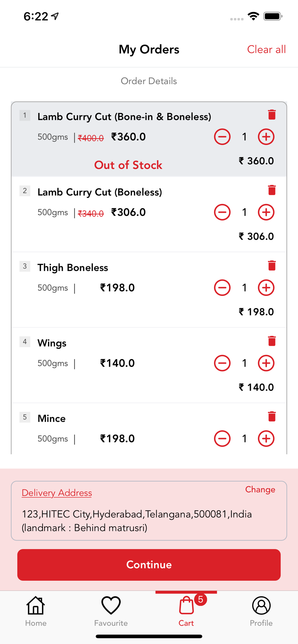Select the Cart tab with badge
The height and width of the screenshot is (644, 298).
(186, 611)
